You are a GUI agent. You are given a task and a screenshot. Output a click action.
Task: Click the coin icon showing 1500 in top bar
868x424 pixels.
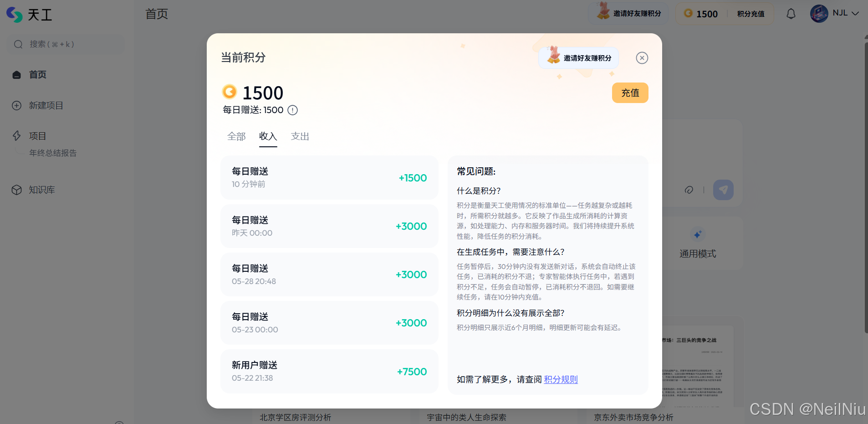pyautogui.click(x=688, y=14)
